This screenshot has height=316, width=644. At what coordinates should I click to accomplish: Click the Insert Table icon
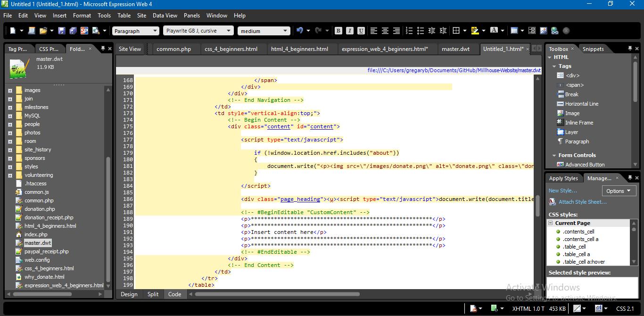[x=514, y=31]
